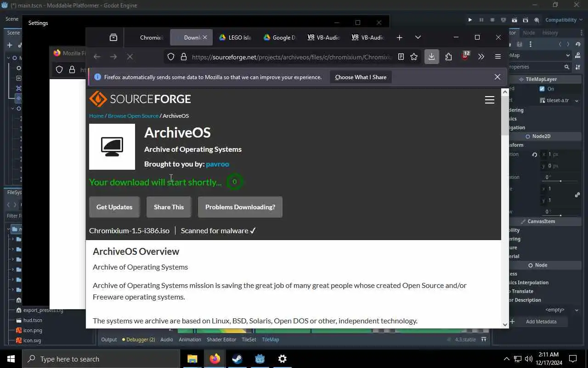Image resolution: width=588 pixels, height=368 pixels.
Task: Switch to the History tab in Godot
Action: tap(550, 33)
